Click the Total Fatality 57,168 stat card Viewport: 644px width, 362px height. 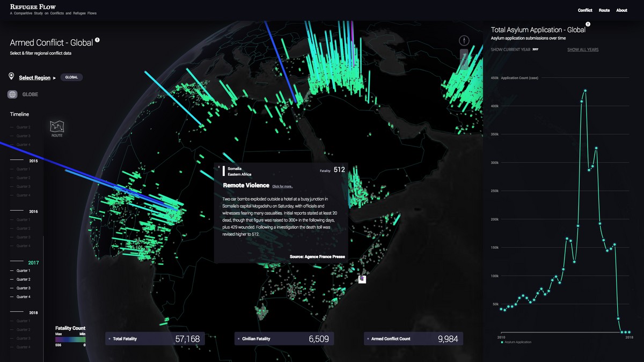(x=155, y=338)
